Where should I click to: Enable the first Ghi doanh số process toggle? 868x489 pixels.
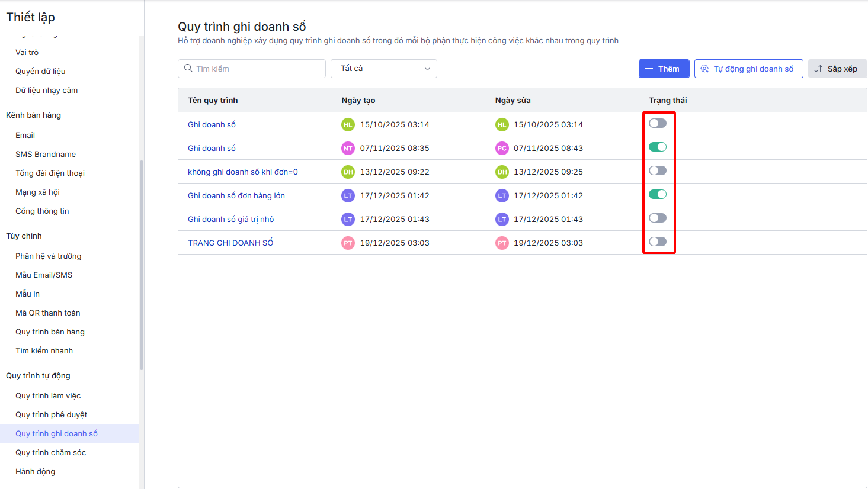click(657, 123)
